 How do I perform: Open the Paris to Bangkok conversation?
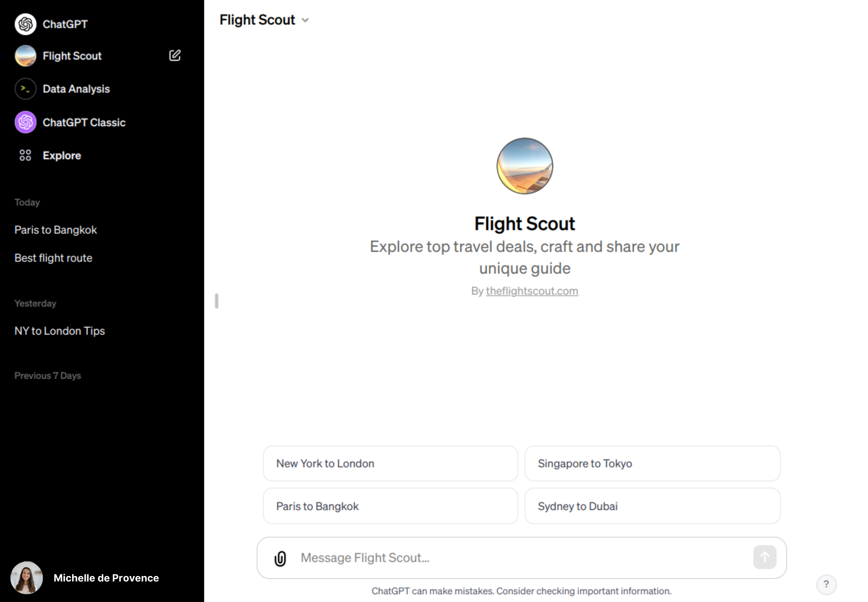pyautogui.click(x=55, y=229)
